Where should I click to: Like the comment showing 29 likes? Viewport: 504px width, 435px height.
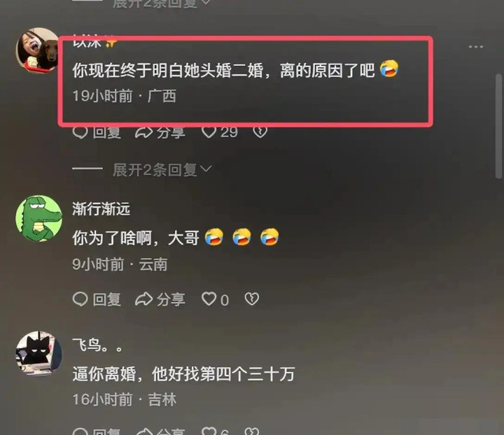pos(209,132)
